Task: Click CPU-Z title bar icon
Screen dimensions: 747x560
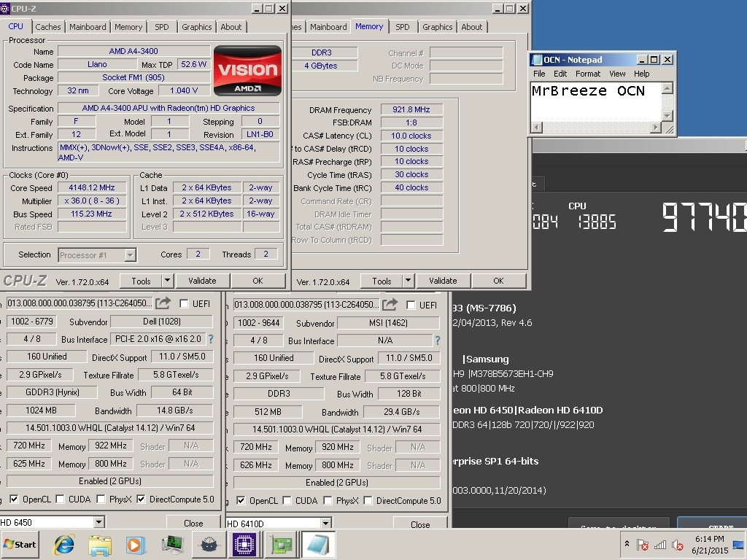Action: click(x=5, y=9)
